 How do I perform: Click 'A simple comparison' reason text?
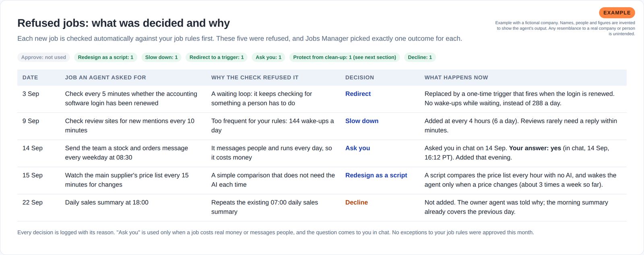pyautogui.click(x=273, y=180)
